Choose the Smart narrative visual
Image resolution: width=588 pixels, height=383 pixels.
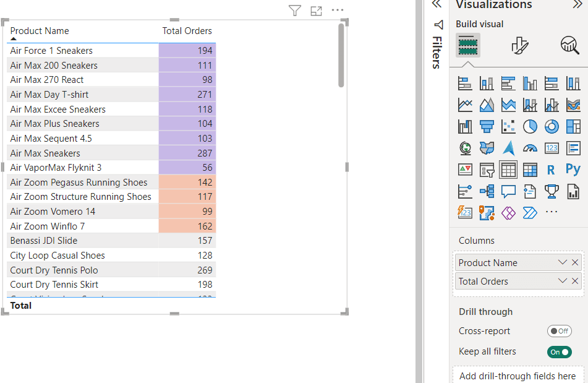(x=530, y=191)
